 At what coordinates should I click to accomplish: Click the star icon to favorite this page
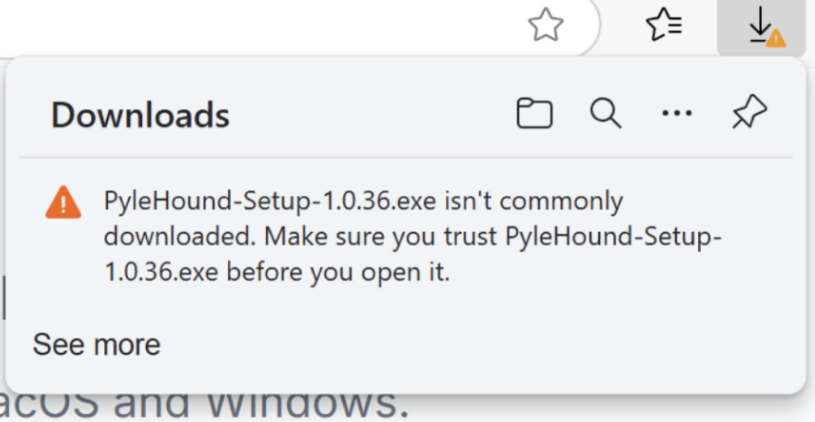click(x=545, y=25)
